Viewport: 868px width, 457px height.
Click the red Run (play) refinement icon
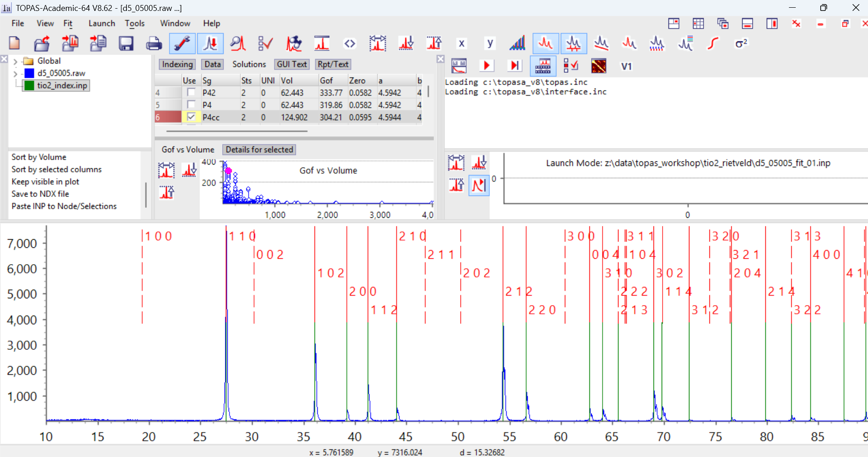(x=486, y=66)
